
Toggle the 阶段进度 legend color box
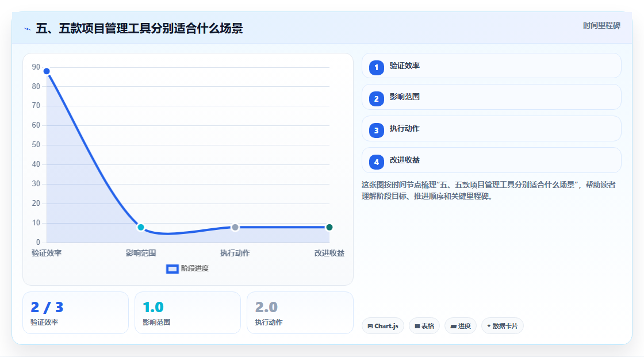coord(172,268)
